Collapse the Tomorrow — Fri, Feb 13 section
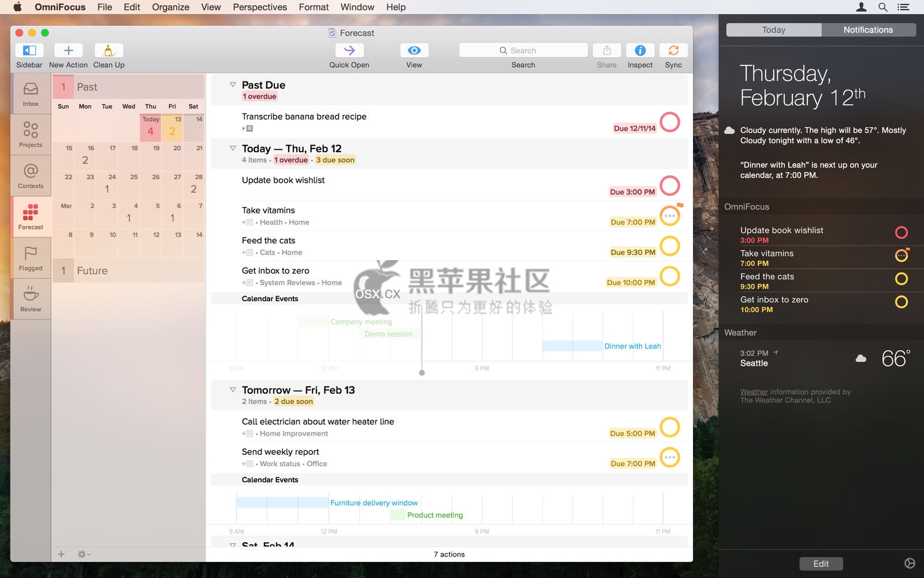Screen dimensions: 924x578 [x=233, y=390]
